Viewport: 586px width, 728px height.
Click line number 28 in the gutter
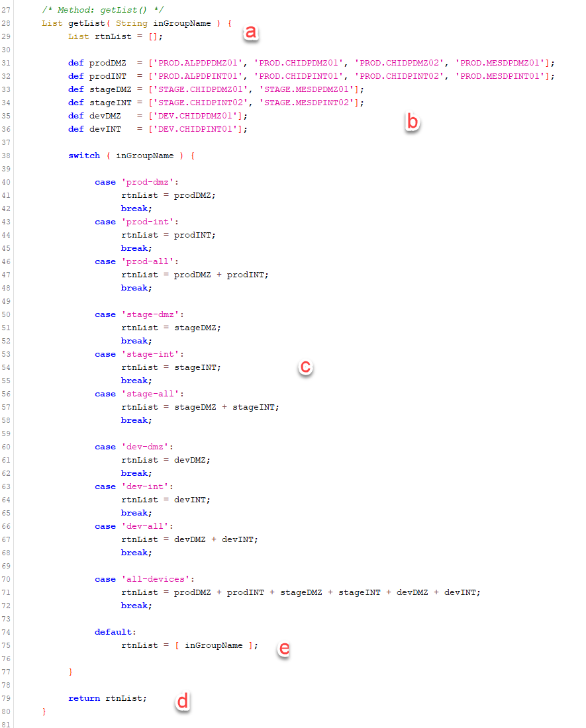pos(7,23)
